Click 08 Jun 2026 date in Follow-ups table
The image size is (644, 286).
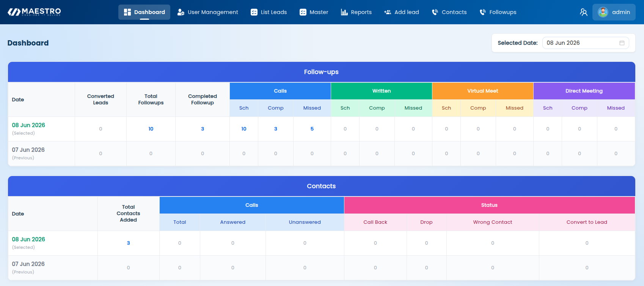pos(28,125)
